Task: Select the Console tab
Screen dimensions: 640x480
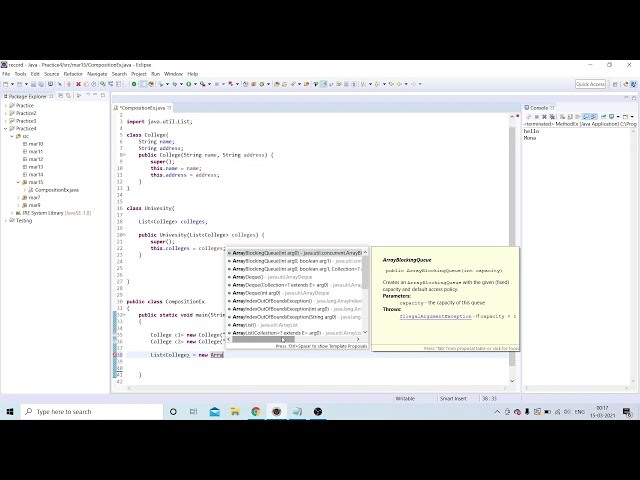Action: click(x=539, y=108)
